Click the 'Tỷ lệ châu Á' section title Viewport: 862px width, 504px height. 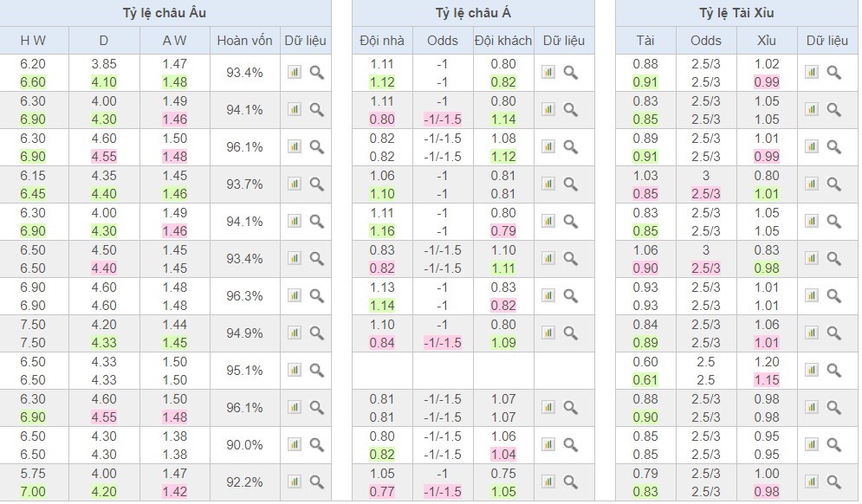[473, 13]
